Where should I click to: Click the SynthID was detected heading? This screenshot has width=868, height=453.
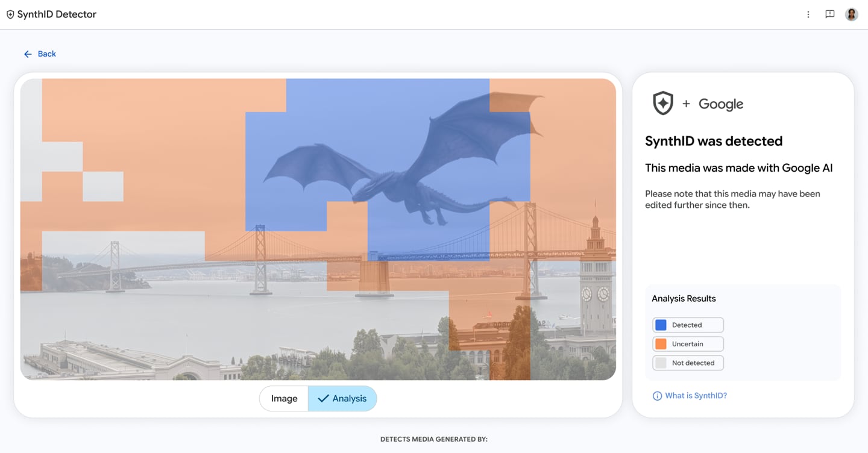(714, 141)
